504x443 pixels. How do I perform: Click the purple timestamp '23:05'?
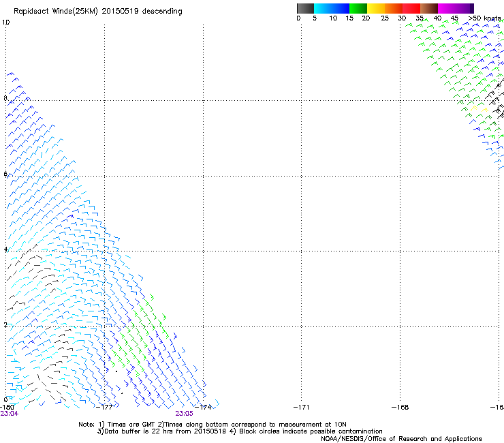(x=184, y=414)
